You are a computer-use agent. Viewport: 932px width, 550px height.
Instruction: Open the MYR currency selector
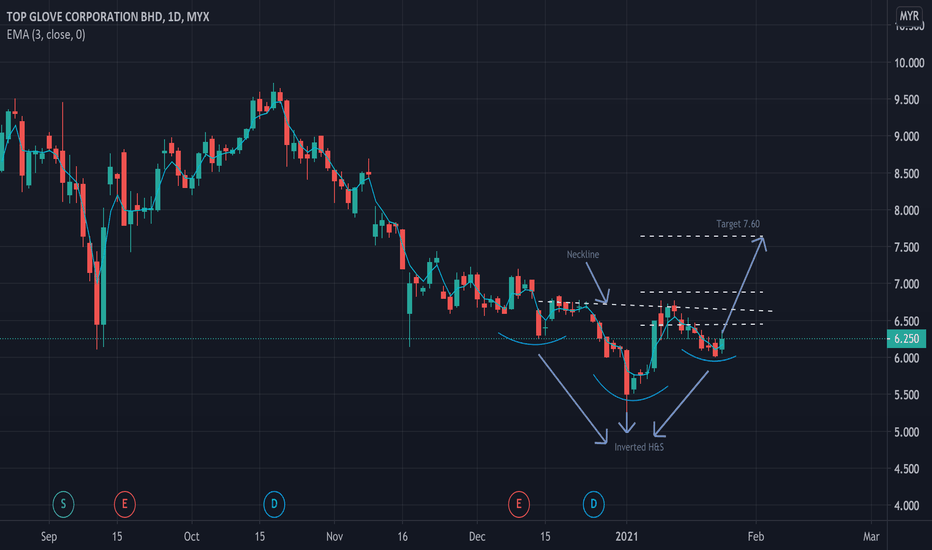(909, 16)
